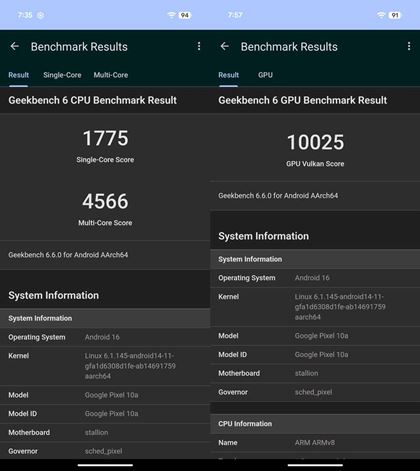Switch to the Multi-Core tab

pos(111,75)
